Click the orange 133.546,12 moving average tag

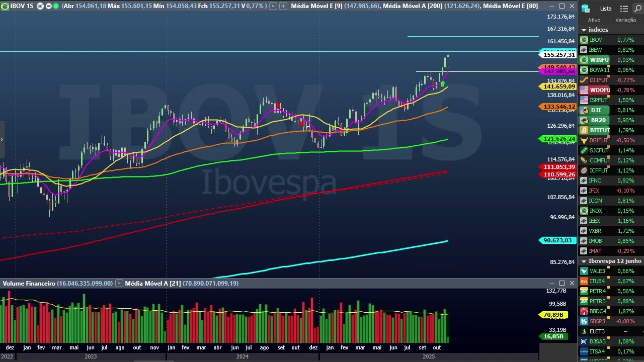557,107
